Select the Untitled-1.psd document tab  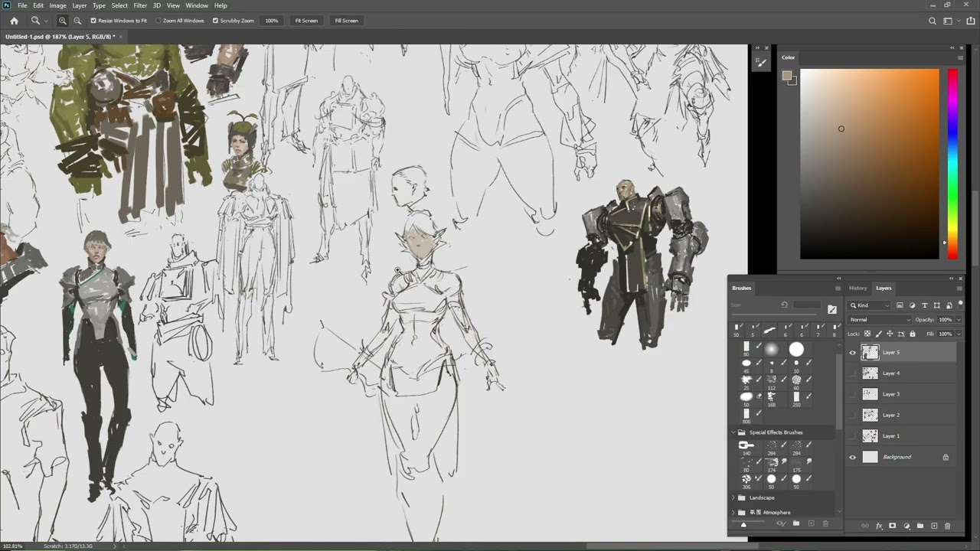coord(60,37)
